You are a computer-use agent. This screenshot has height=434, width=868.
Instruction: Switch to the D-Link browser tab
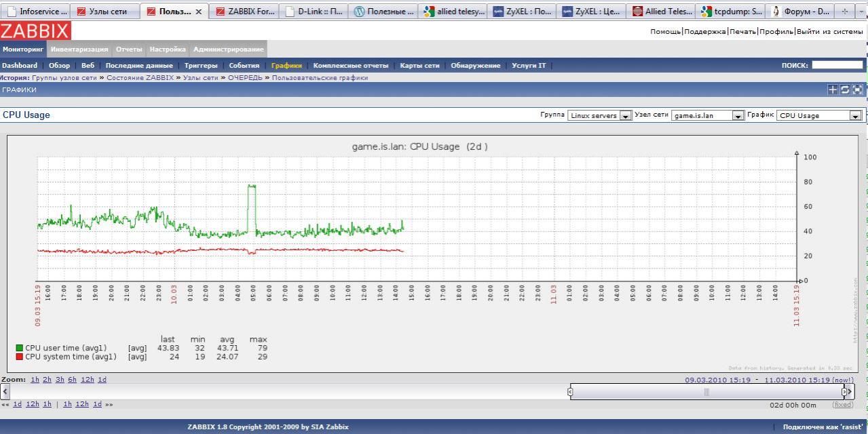click(314, 12)
